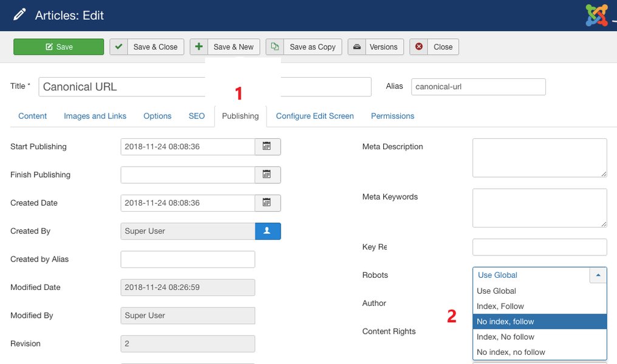Collapse the Robots dropdown arrow
The image size is (617, 364).
pyautogui.click(x=598, y=275)
